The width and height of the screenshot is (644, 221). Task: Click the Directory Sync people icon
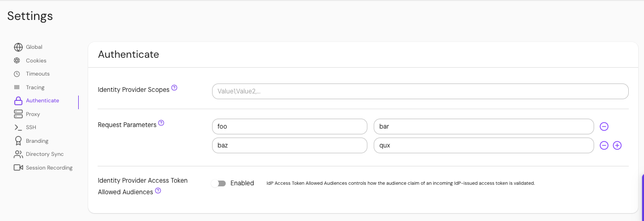18,154
